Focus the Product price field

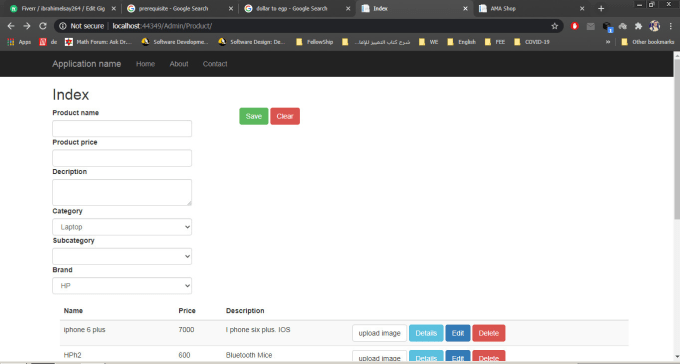click(122, 158)
